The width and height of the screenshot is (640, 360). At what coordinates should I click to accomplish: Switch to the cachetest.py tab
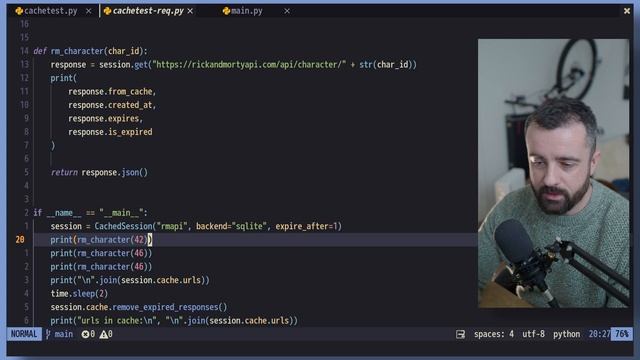pos(50,11)
